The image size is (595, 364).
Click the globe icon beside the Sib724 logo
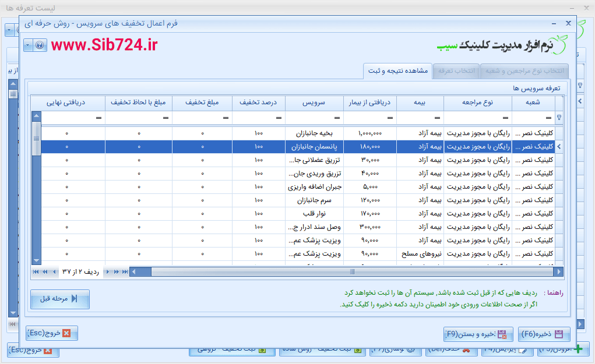coord(39,45)
